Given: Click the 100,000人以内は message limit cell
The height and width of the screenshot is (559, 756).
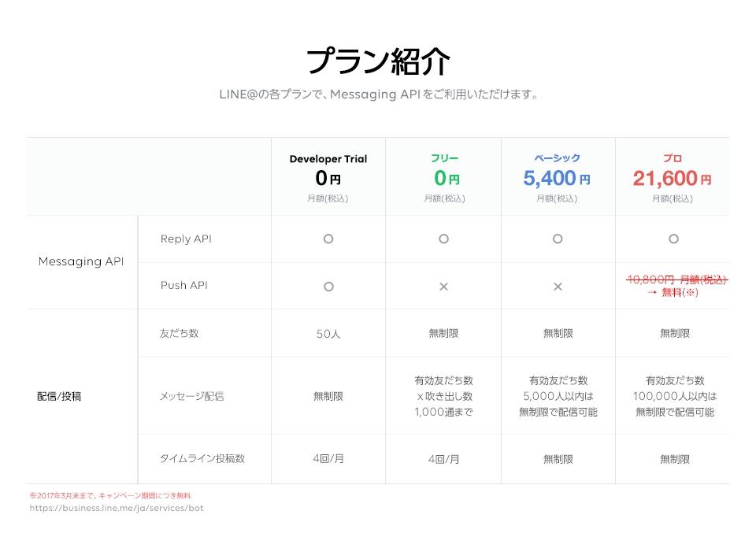Looking at the screenshot, I should [x=675, y=396].
